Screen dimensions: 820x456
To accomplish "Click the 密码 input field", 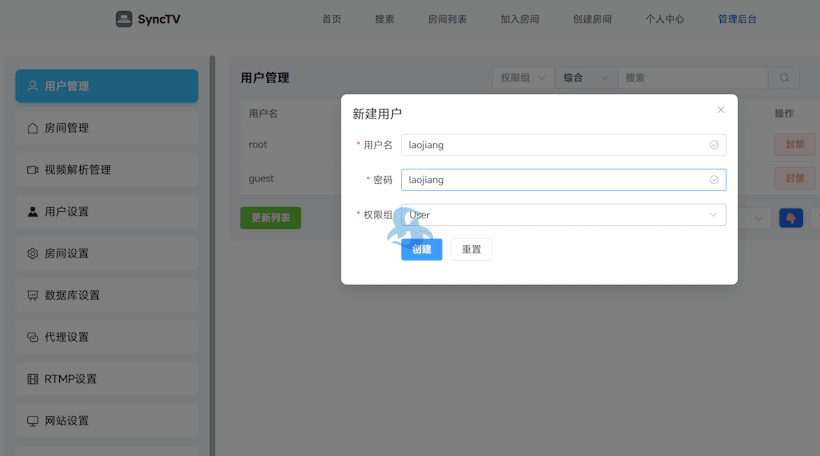I will coord(563,180).
